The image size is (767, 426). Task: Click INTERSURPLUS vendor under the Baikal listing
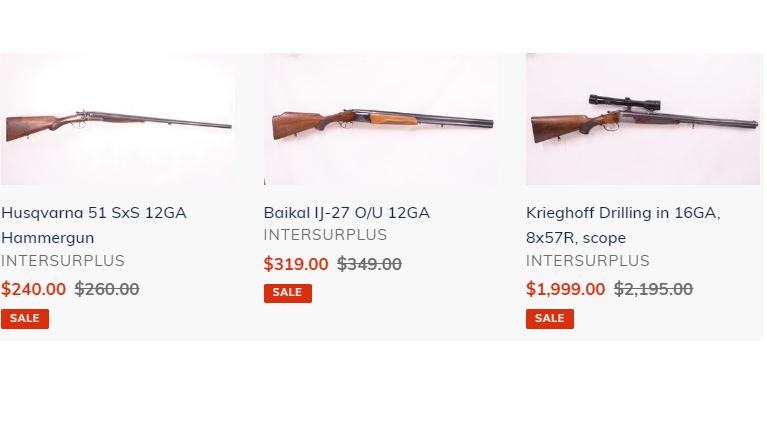point(325,235)
